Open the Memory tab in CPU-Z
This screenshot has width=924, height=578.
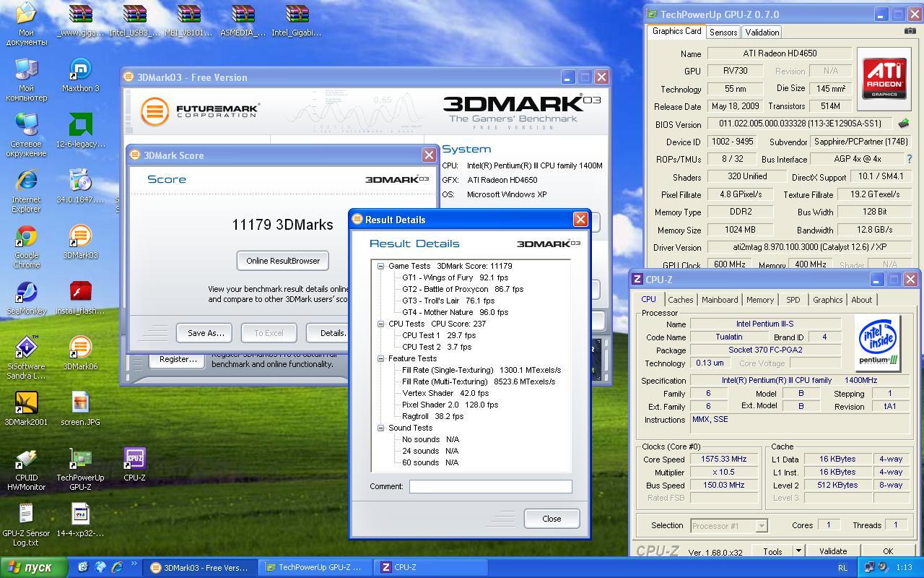point(760,300)
